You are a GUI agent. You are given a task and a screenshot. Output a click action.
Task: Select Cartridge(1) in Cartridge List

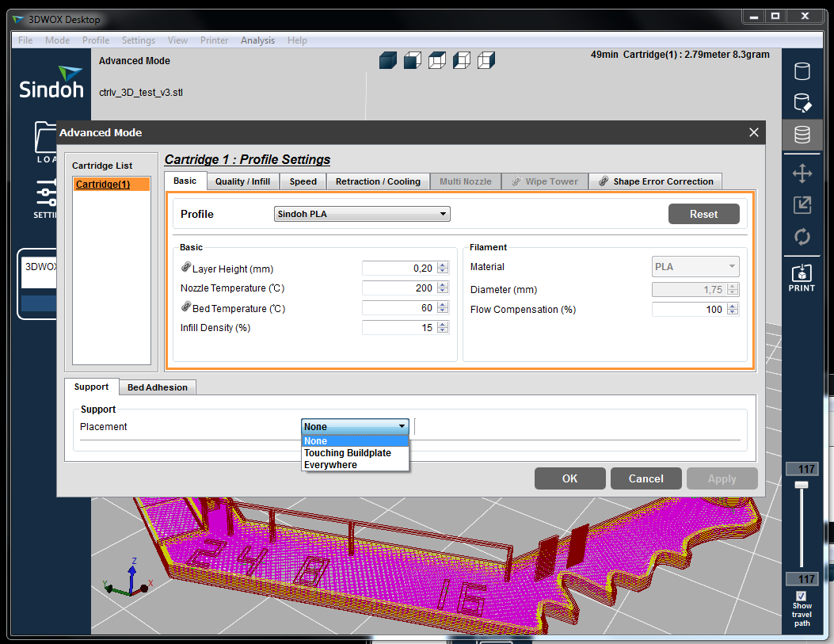111,184
